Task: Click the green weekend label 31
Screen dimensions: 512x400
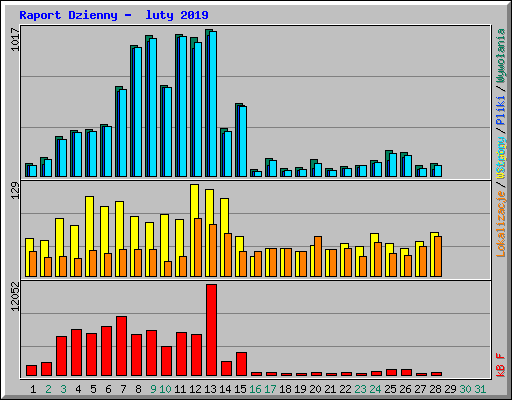Action: [480, 389]
